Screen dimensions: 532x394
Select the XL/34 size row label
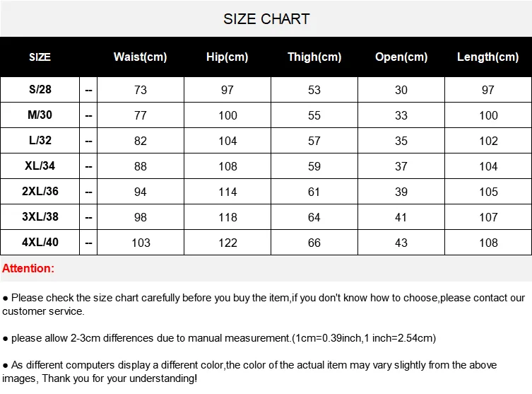pos(40,166)
